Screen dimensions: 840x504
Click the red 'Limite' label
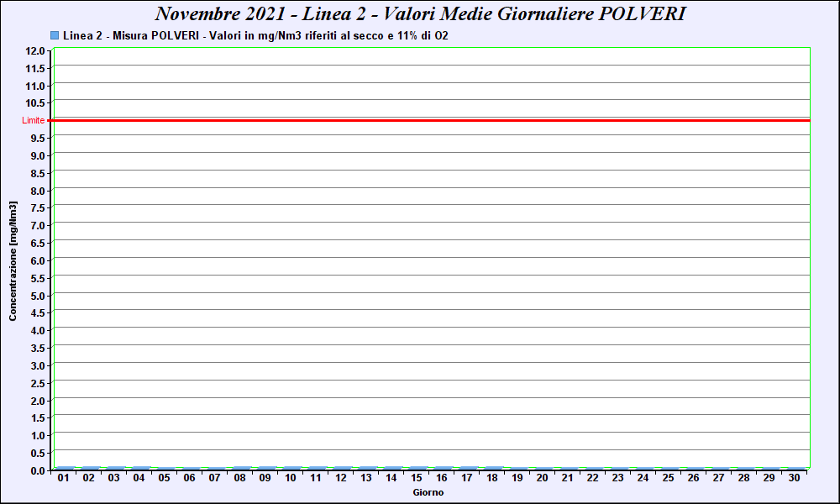[34, 120]
